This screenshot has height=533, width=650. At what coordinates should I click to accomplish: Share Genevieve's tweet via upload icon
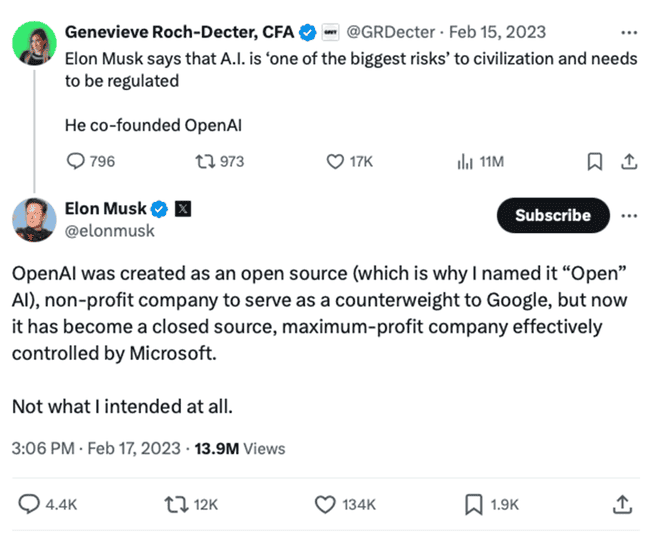tap(629, 161)
